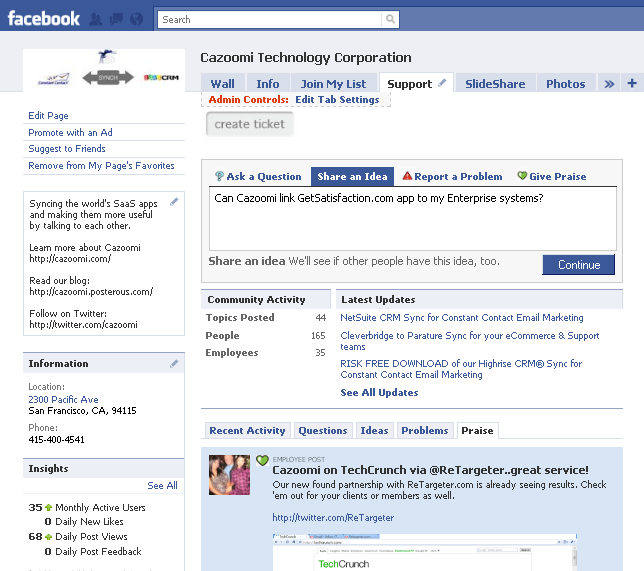Viewport: 644px width, 571px height.
Task: Click the Cazoomi Technology Corporation page title
Action: [x=306, y=58]
